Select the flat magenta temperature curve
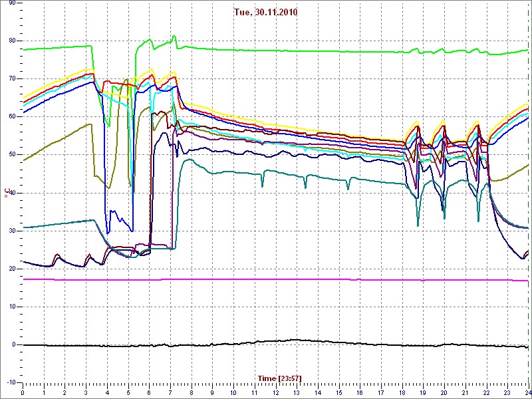532x399 pixels. tap(266, 279)
